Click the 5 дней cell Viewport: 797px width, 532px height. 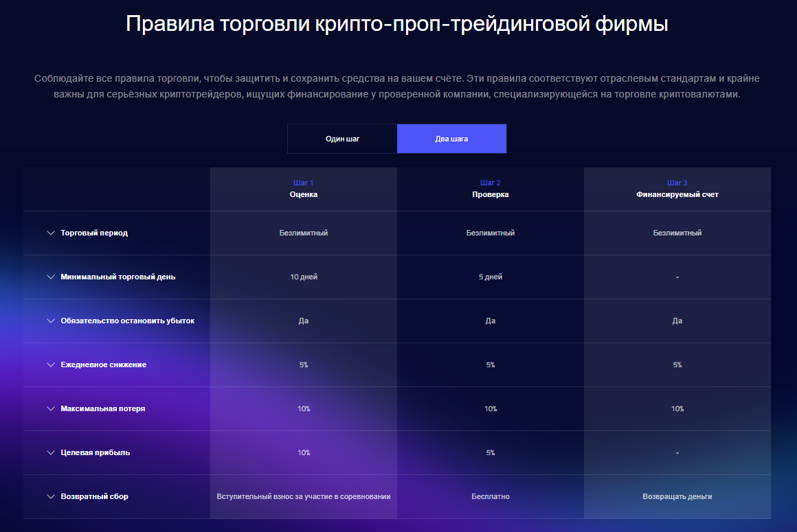coord(491,277)
